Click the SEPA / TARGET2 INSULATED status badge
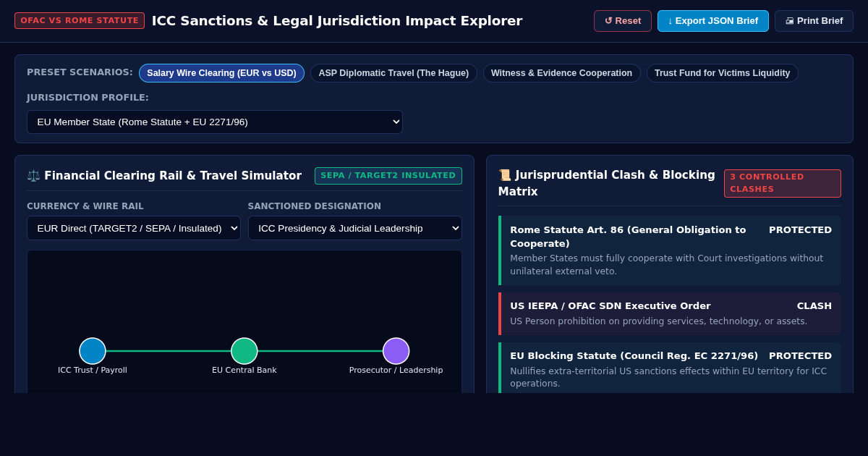This screenshot has height=456, width=868. tap(388, 176)
